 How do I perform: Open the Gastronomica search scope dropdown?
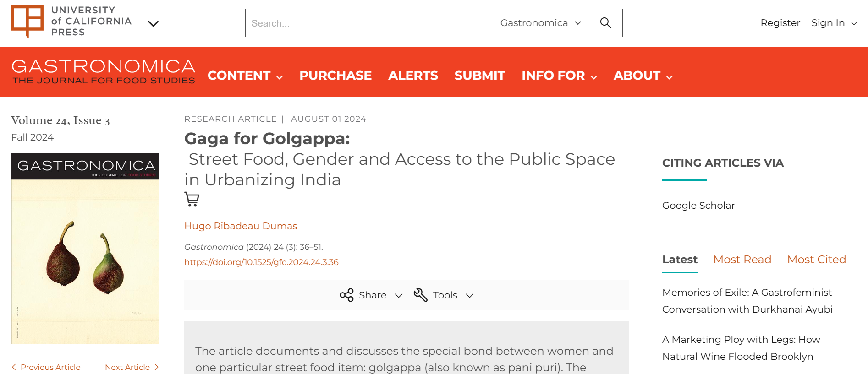[541, 23]
